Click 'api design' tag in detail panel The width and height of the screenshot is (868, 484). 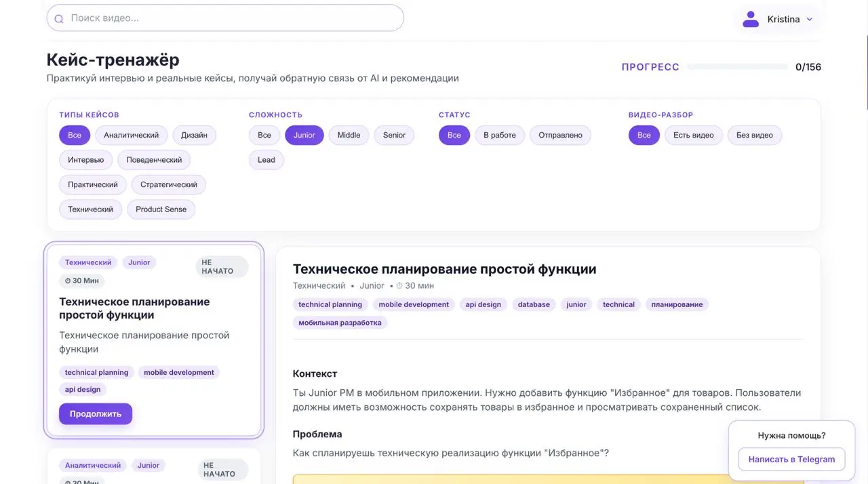484,304
